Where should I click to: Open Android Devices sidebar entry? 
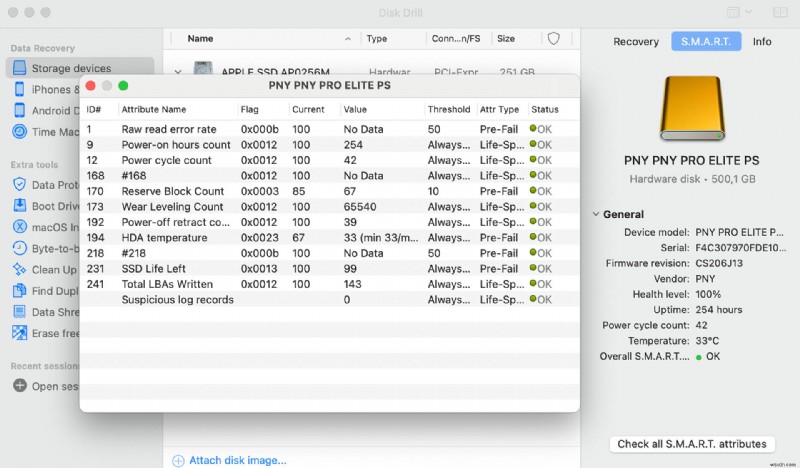tap(47, 110)
